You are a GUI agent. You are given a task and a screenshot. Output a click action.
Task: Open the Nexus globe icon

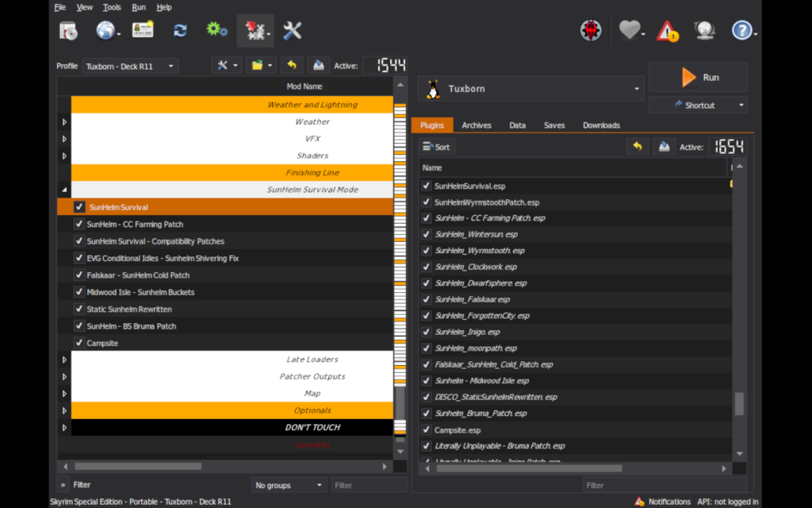point(105,31)
